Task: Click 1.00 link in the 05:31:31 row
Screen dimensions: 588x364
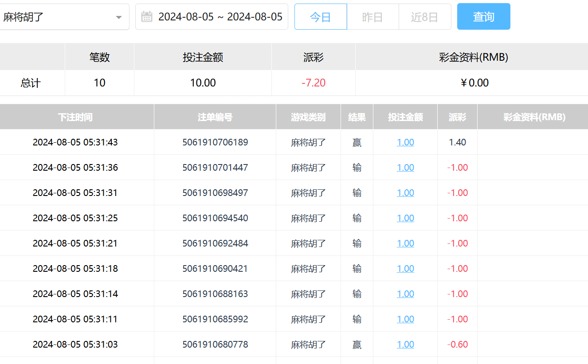Action: pyautogui.click(x=405, y=193)
